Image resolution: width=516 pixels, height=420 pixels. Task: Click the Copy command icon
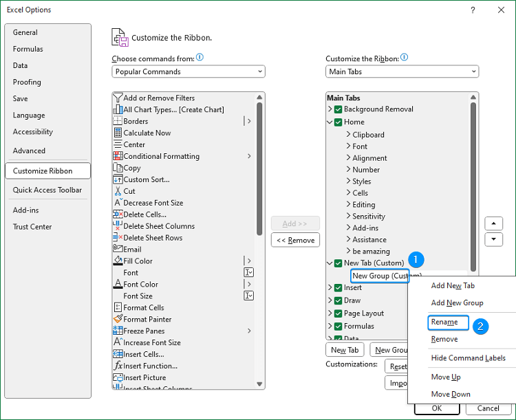point(118,168)
